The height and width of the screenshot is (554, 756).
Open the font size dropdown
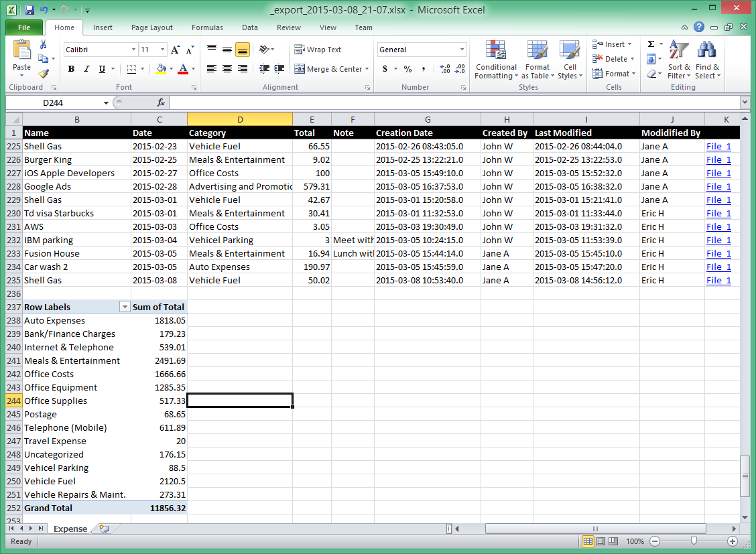(162, 50)
